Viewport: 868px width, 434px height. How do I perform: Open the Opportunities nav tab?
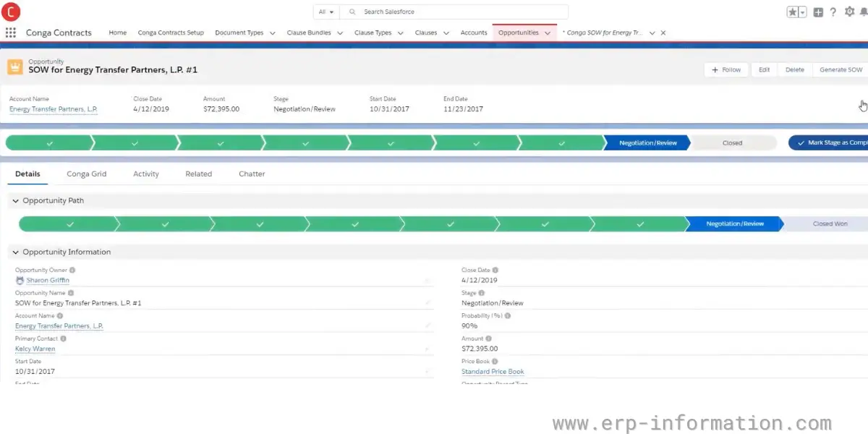pyautogui.click(x=518, y=33)
